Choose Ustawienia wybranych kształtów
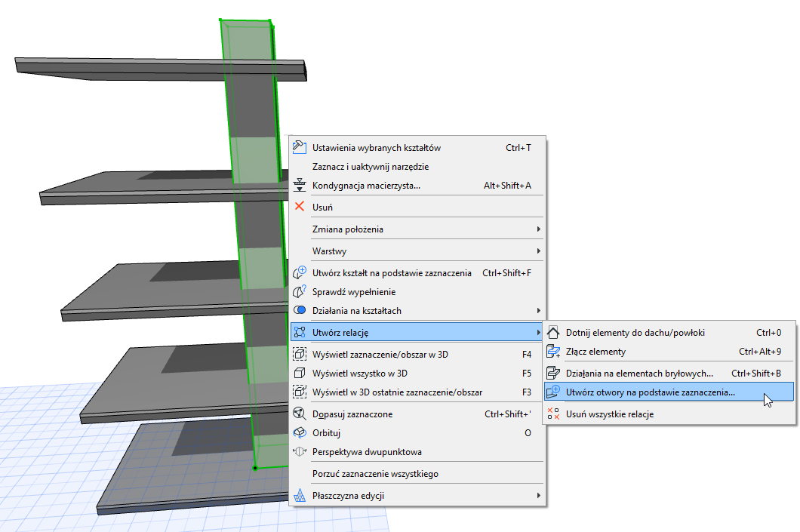 (x=417, y=147)
